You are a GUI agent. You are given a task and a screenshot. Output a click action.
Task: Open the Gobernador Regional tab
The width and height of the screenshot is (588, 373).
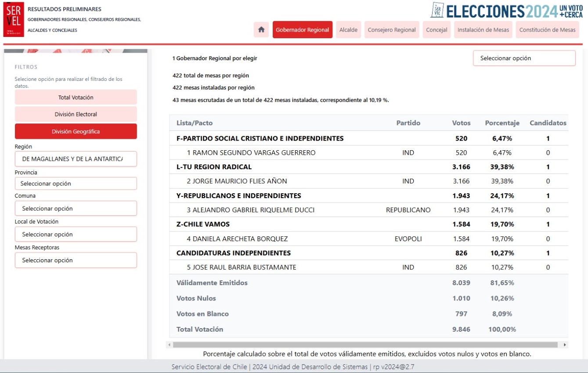303,30
